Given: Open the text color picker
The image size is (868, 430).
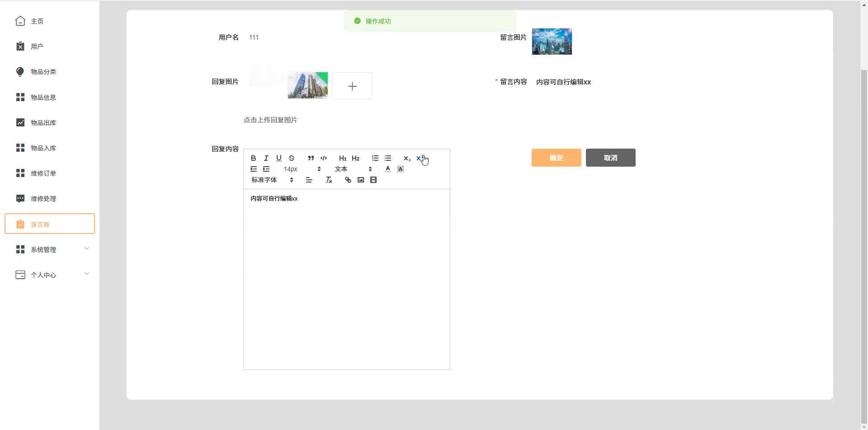Looking at the screenshot, I should (388, 169).
